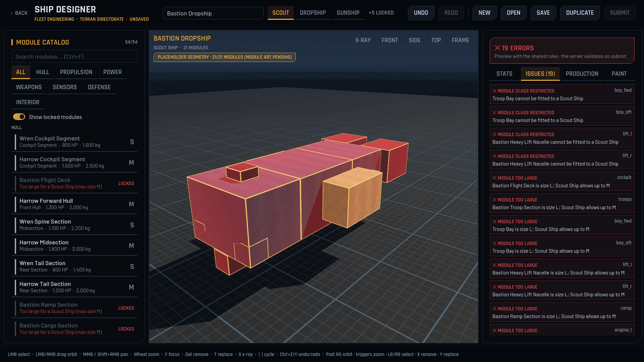Toggle X-Ray view mode

coord(363,40)
